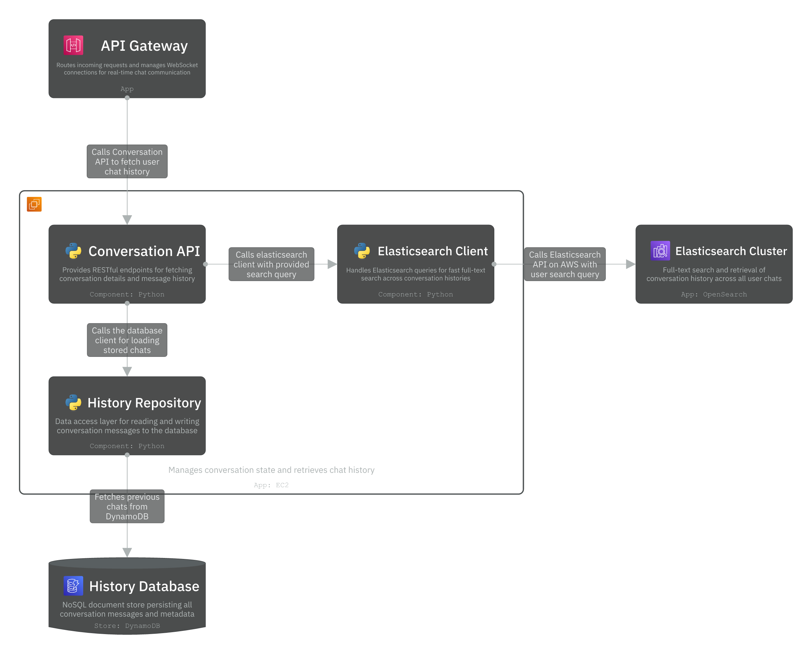Click the 'Calls Elasticsearch API on AWS' label

coord(565,264)
